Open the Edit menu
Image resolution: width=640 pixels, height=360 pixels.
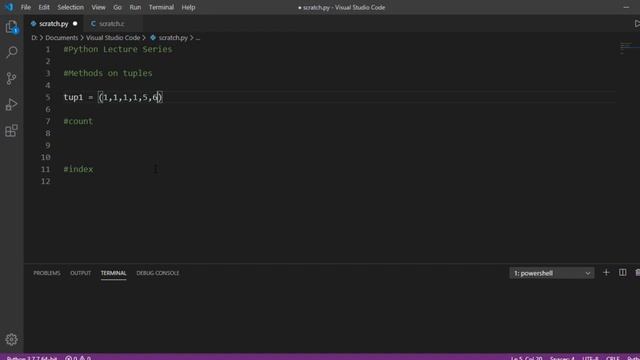pos(44,7)
